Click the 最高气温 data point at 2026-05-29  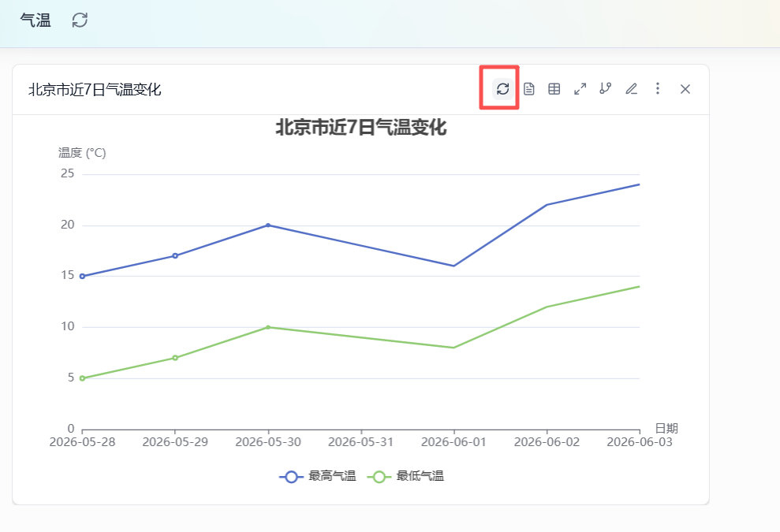point(175,256)
